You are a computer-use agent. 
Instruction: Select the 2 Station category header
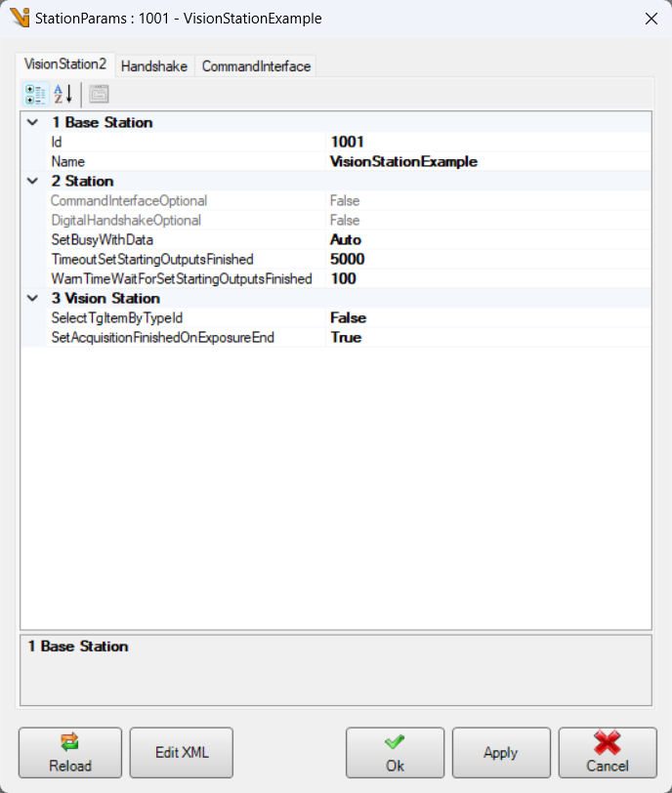click(x=82, y=181)
